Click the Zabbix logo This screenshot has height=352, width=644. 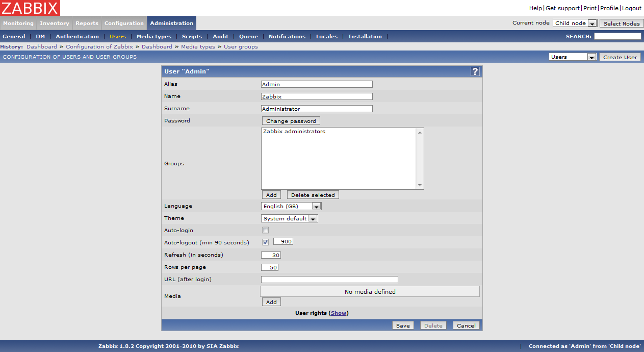pos(30,8)
